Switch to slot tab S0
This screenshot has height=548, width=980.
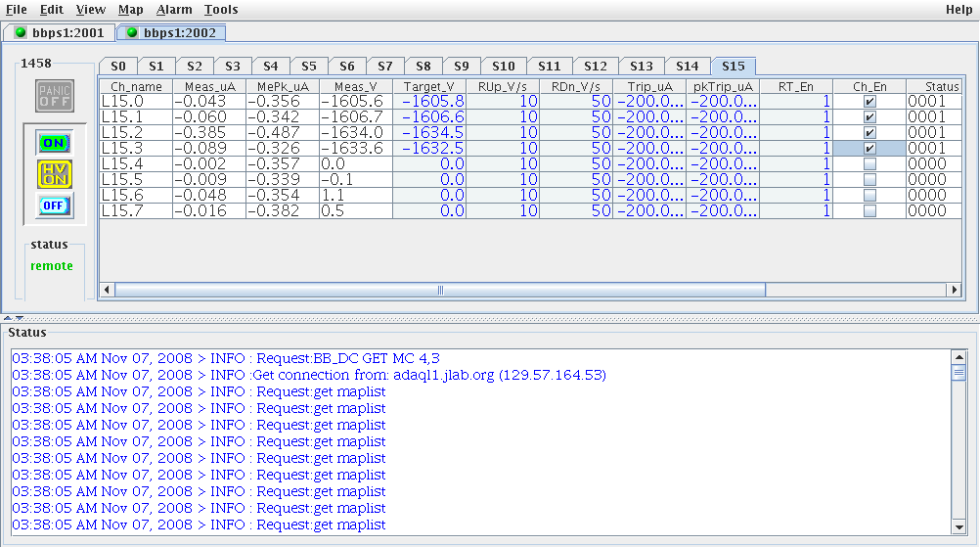click(118, 66)
